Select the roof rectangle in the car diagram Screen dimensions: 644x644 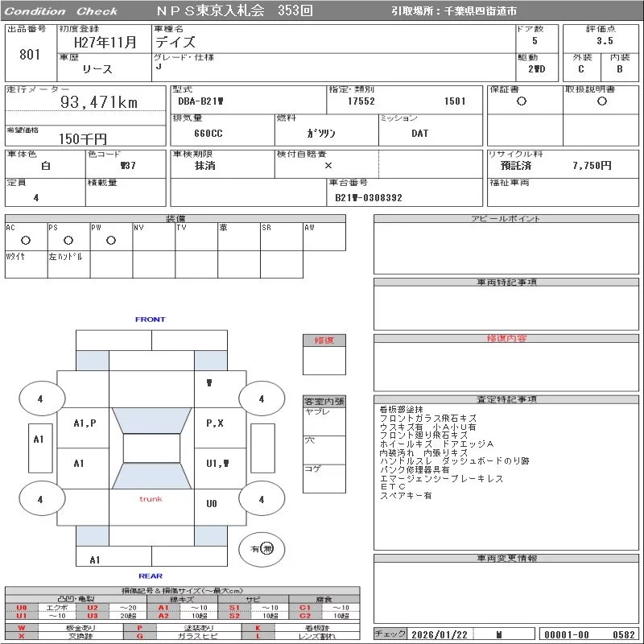(x=151, y=448)
